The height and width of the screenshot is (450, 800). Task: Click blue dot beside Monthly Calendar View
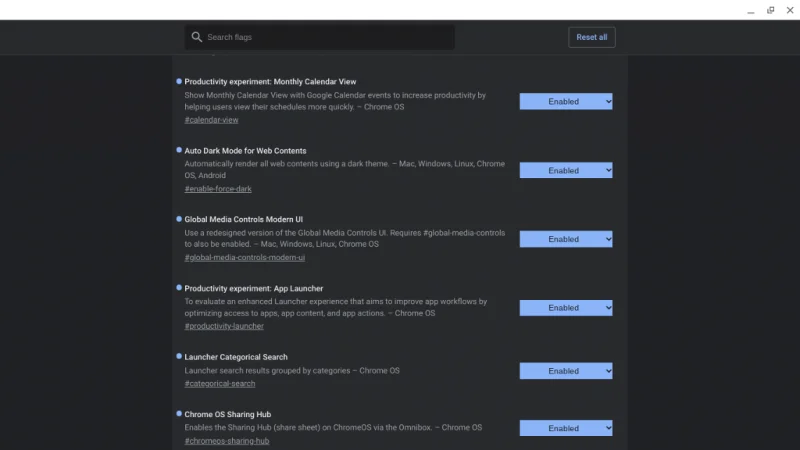pos(179,81)
